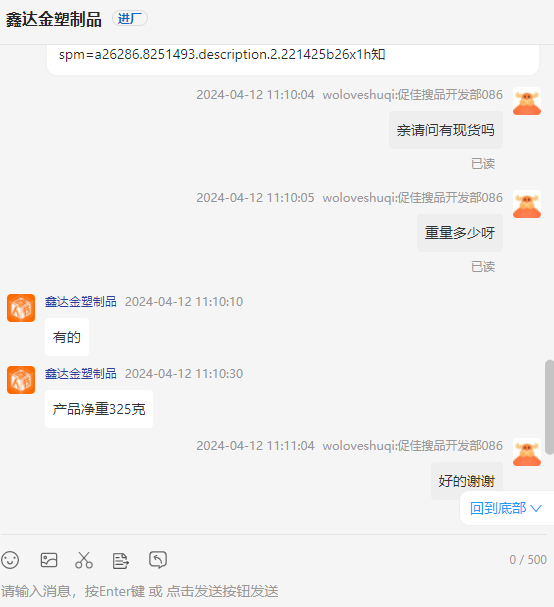554x607 pixels.
Task: Open seller avatar beside 有的 message
Action: [21, 308]
